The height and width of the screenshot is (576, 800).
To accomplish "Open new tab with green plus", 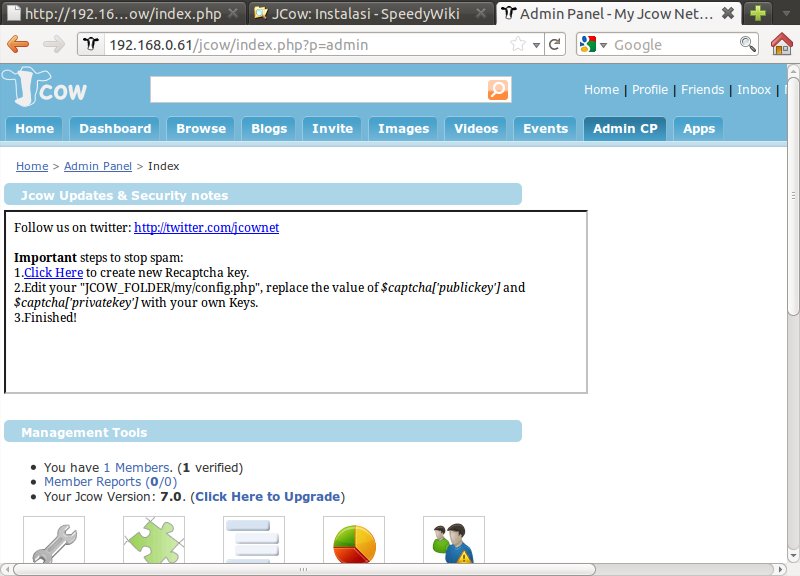I will (x=758, y=13).
